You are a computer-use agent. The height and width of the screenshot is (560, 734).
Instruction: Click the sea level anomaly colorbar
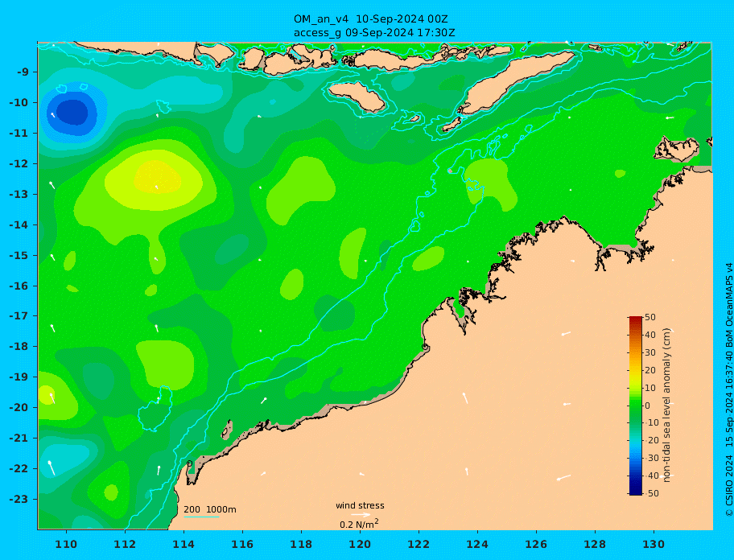pyautogui.click(x=636, y=406)
